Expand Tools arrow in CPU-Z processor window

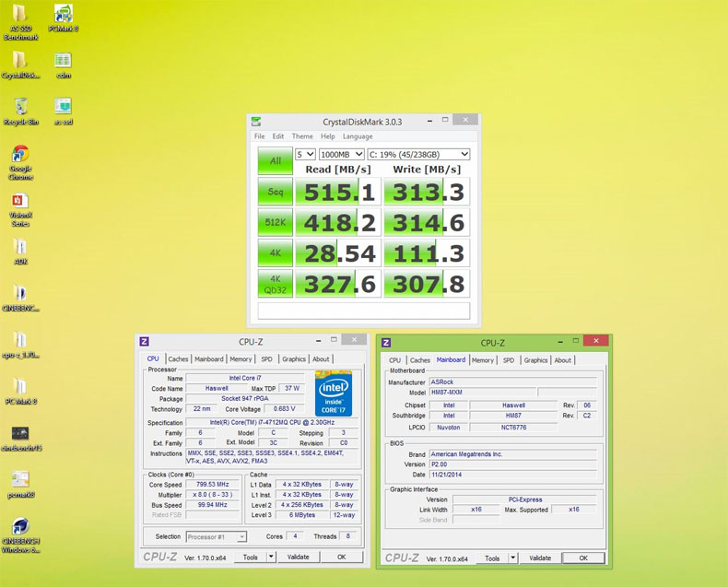click(271, 557)
